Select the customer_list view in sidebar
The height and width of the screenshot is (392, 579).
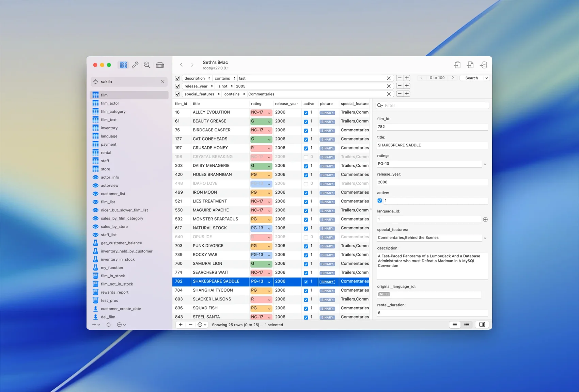point(113,194)
